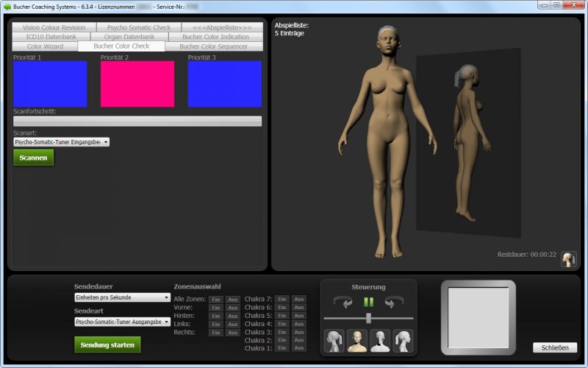Open the Sendedauer dropdown

[x=122, y=297]
